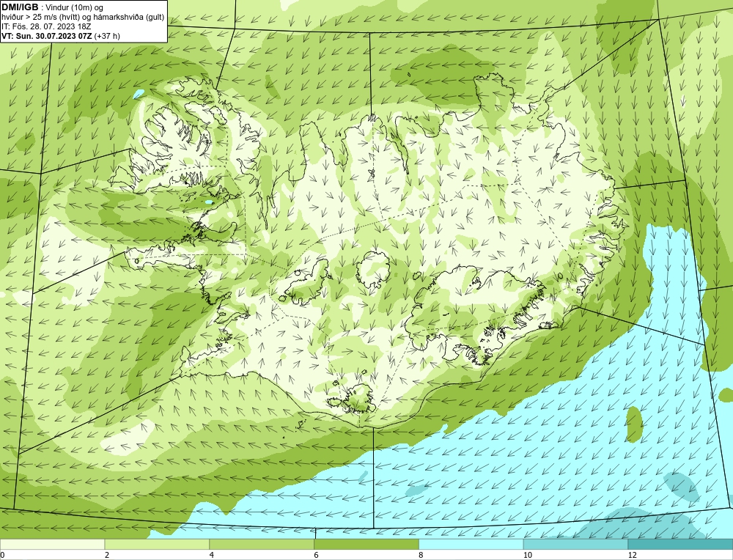733x560 pixels.
Task: Click the legend label '2'
Action: (x=107, y=555)
